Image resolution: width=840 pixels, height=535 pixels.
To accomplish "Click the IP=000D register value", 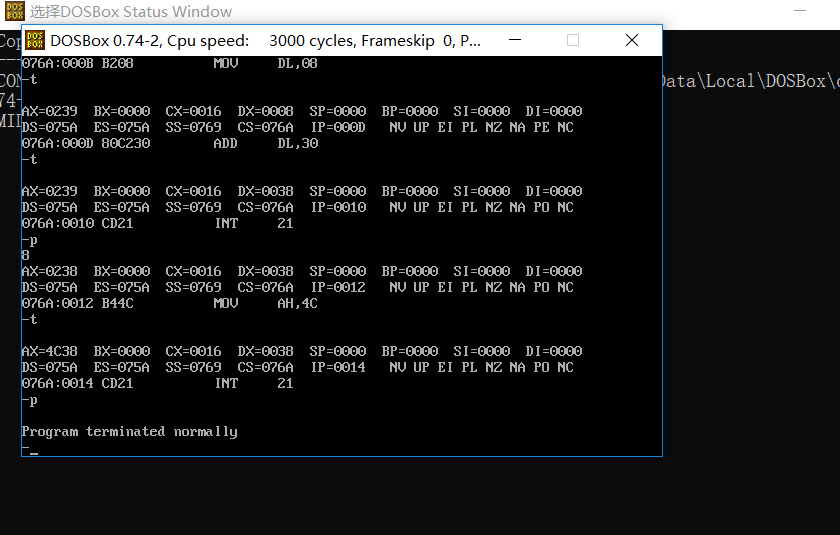I will pyautogui.click(x=338, y=127).
